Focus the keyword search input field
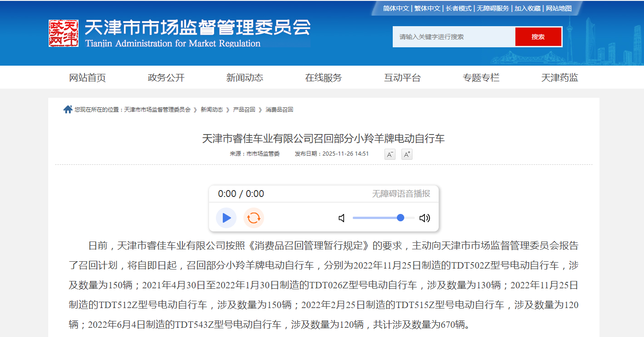Screen dimensions: 644x337 coord(454,37)
